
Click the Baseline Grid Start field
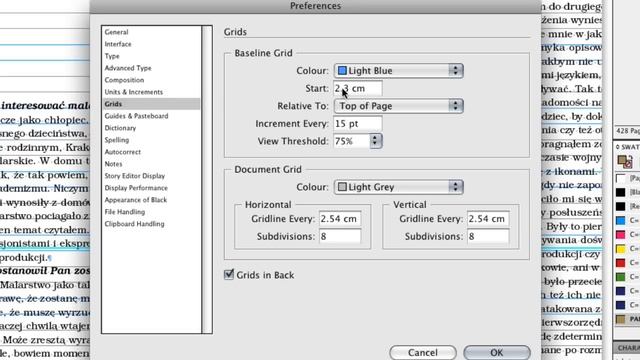click(x=358, y=88)
